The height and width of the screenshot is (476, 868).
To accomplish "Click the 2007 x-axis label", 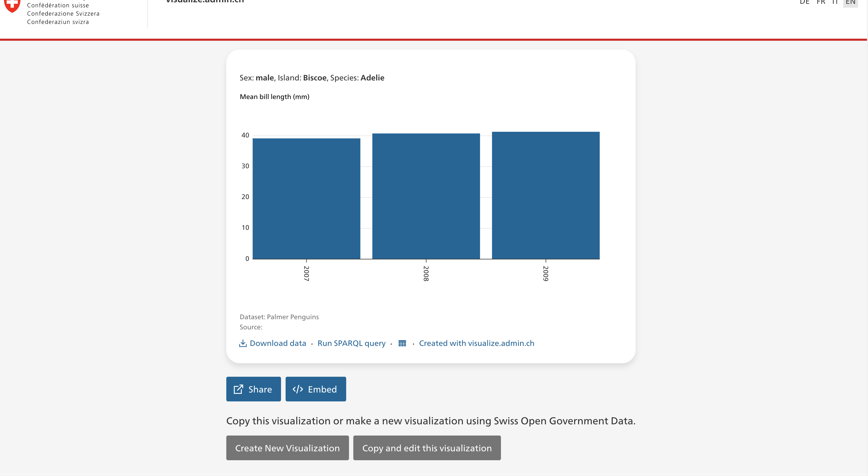I will pyautogui.click(x=306, y=274).
